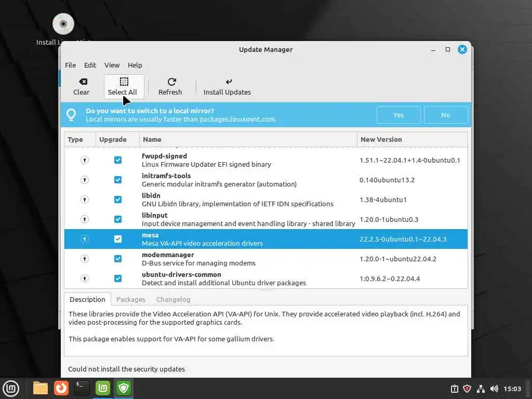
Task: Uncheck the initramfs-tools upgrade checkbox
Action: click(x=118, y=179)
